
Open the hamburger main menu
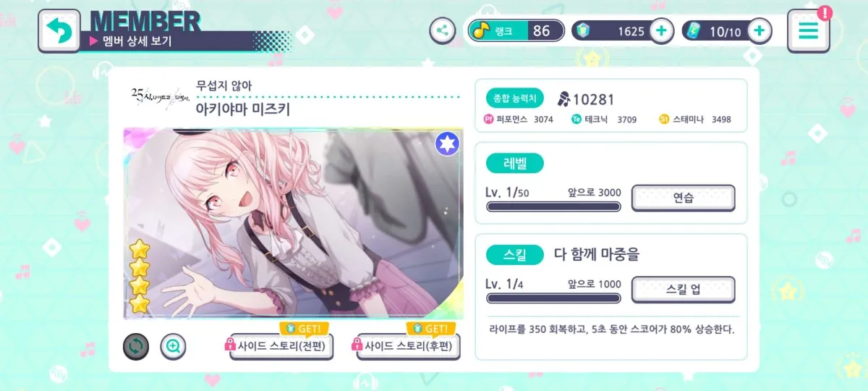[808, 30]
